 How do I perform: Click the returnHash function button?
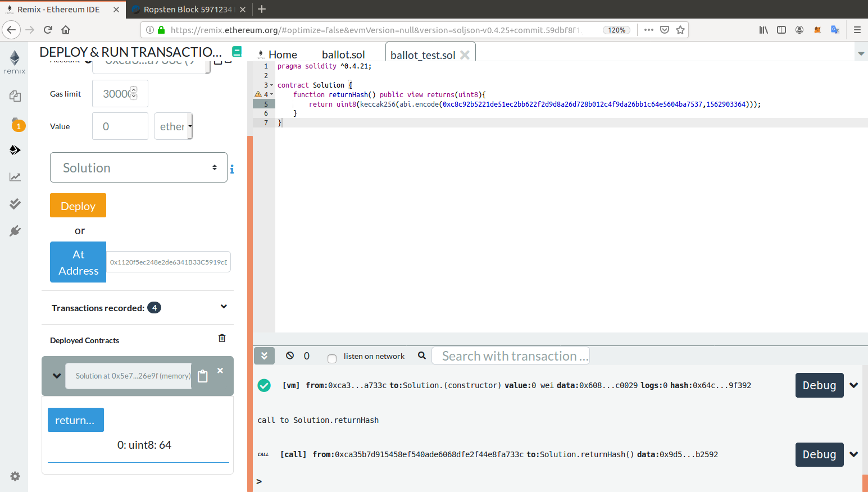(x=76, y=420)
